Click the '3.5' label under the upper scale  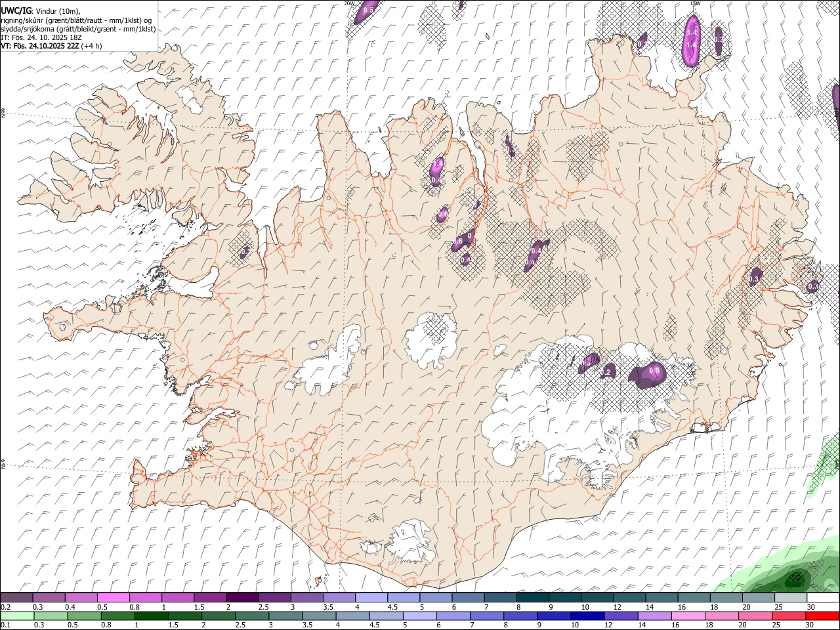pos(327,607)
